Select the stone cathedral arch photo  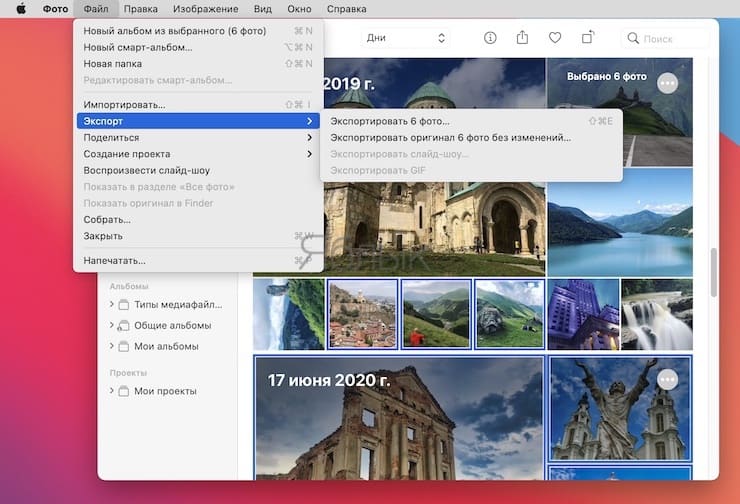(434, 229)
